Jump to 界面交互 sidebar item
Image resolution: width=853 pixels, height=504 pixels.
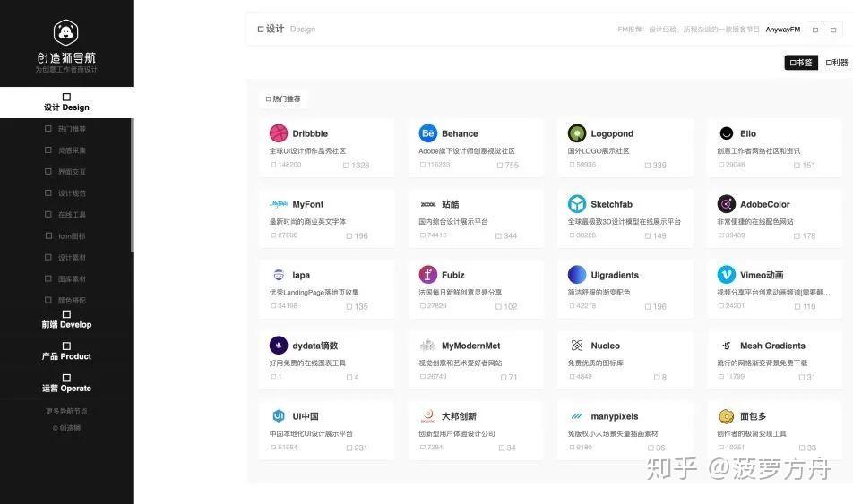(65, 172)
